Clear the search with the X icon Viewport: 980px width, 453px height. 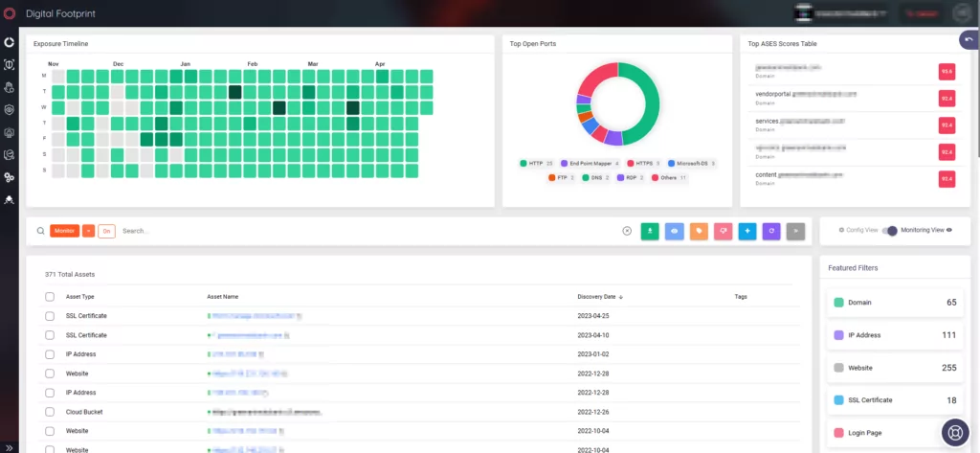(627, 231)
